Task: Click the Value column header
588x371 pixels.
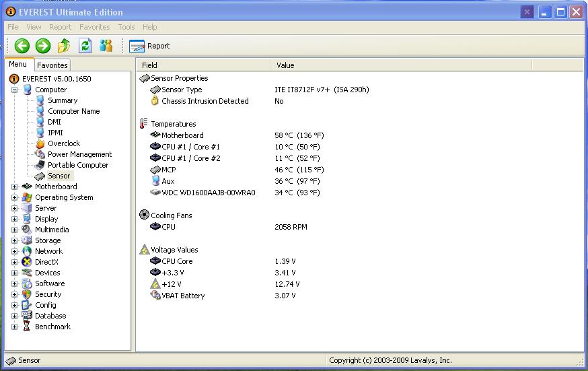Action: [x=400, y=65]
